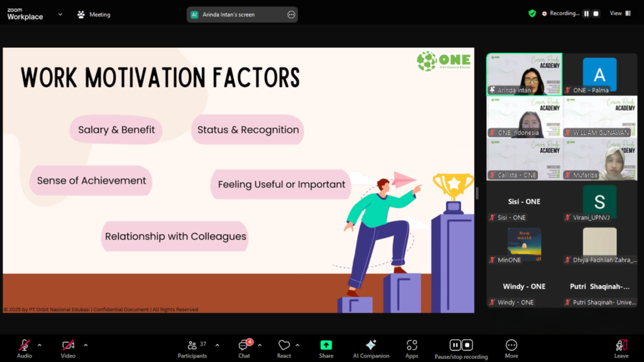Select the ONE - Palma participant tile
Screen dimensions: 644x362
tap(599, 74)
